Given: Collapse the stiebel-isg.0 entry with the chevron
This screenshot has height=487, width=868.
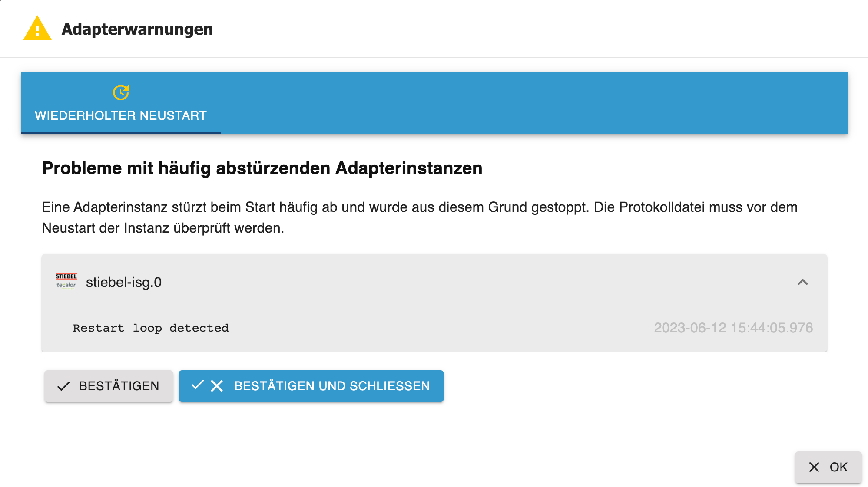Looking at the screenshot, I should pos(802,282).
